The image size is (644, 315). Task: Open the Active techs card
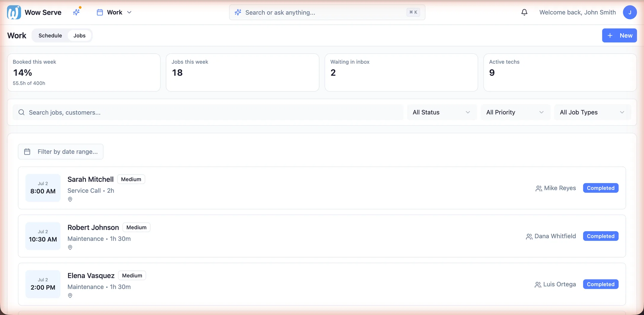(560, 72)
